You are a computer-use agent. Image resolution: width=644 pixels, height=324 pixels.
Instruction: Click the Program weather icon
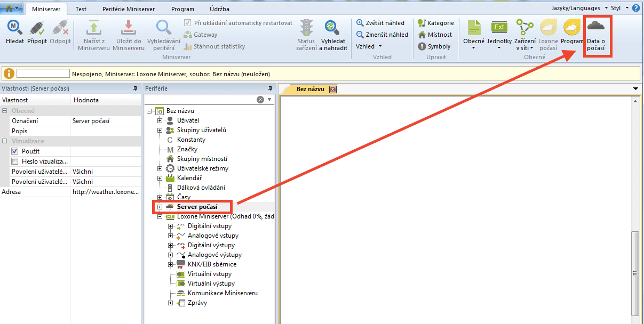click(572, 28)
